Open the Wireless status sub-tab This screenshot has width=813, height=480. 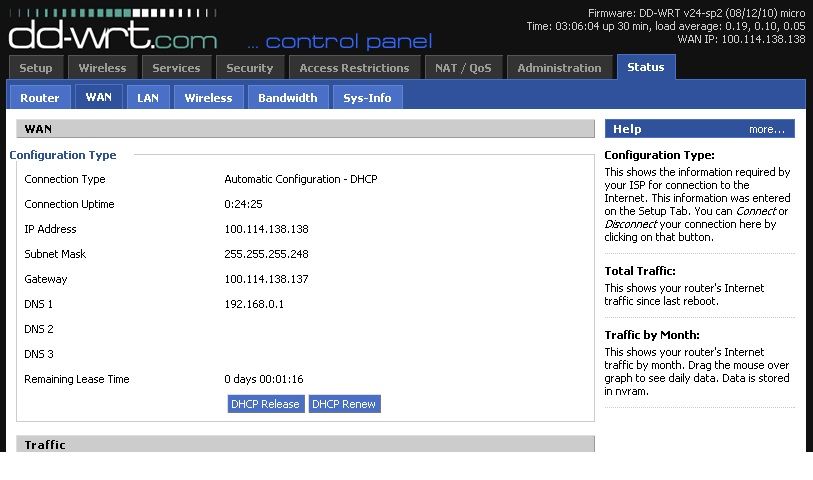pyautogui.click(x=208, y=97)
